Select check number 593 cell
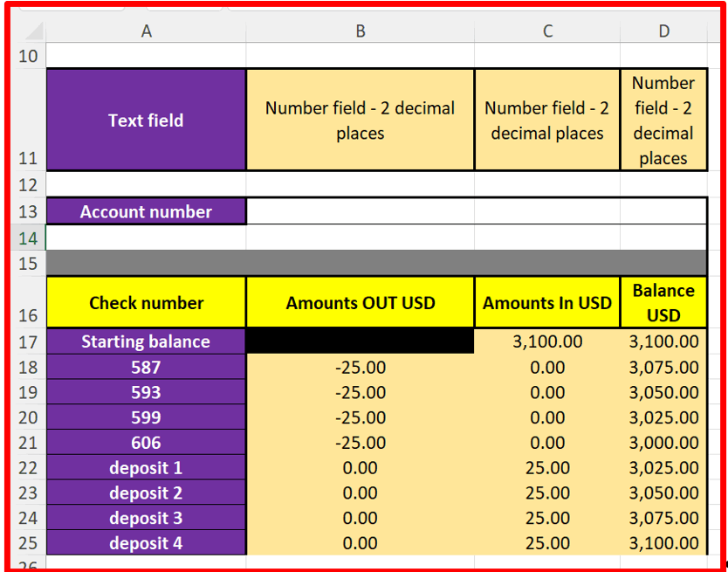This screenshot has height=572, width=728. [147, 392]
